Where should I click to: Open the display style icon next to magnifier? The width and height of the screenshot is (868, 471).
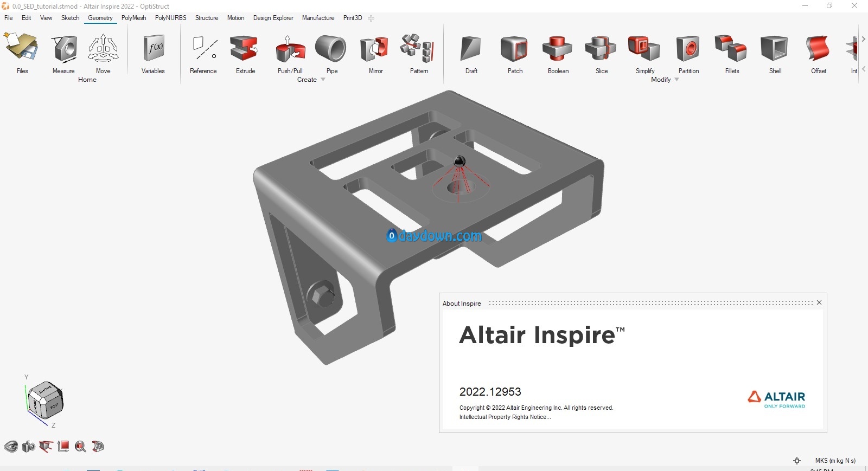[x=98, y=447]
